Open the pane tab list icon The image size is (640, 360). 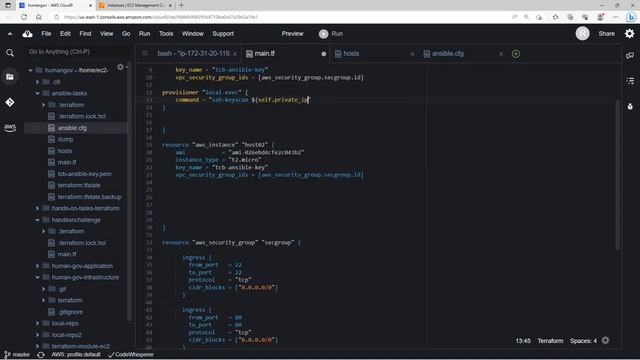pos(145,53)
